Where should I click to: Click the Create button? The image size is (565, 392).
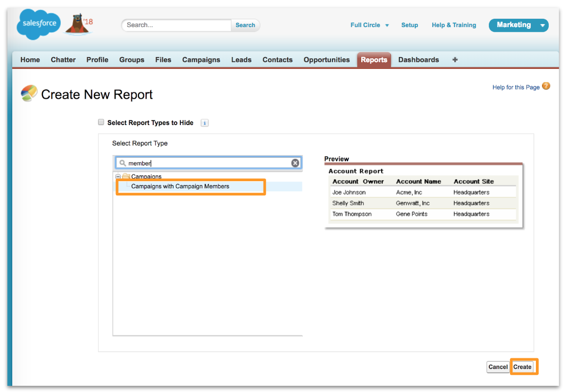tap(522, 367)
